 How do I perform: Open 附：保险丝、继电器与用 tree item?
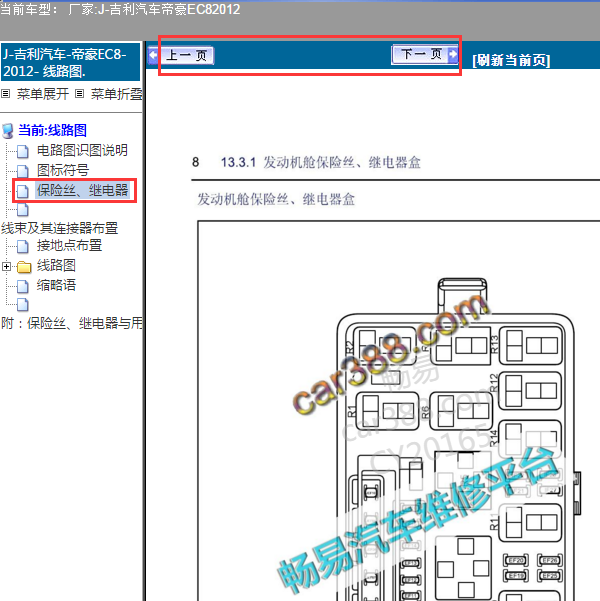point(72,323)
